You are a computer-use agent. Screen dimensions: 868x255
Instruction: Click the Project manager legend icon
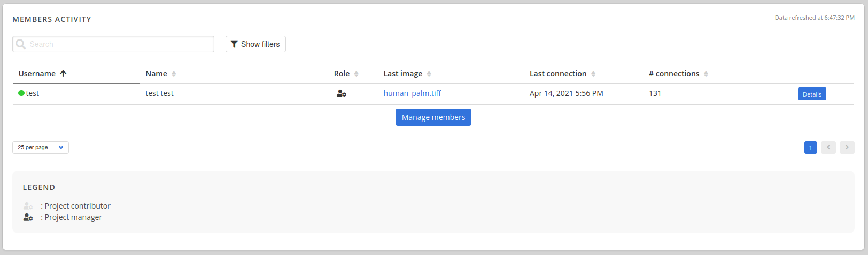pyautogui.click(x=28, y=217)
